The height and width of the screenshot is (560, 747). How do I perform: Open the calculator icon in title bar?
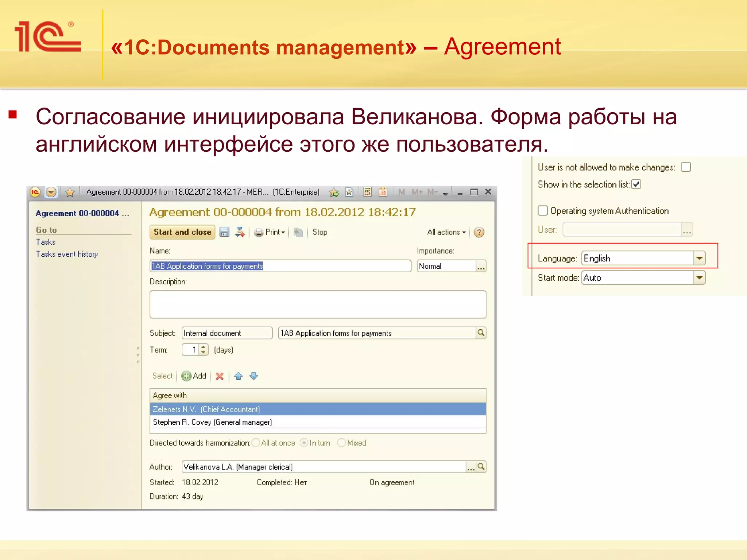click(x=368, y=192)
